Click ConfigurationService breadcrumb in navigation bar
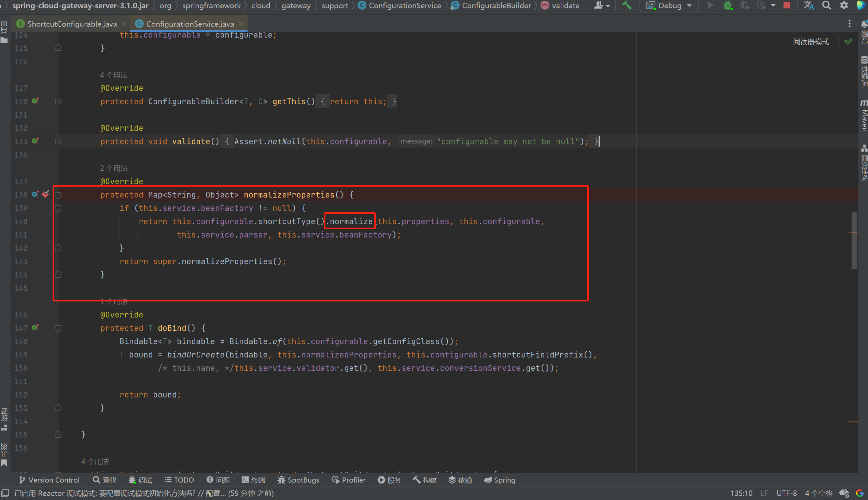This screenshot has height=500, width=868. click(400, 5)
